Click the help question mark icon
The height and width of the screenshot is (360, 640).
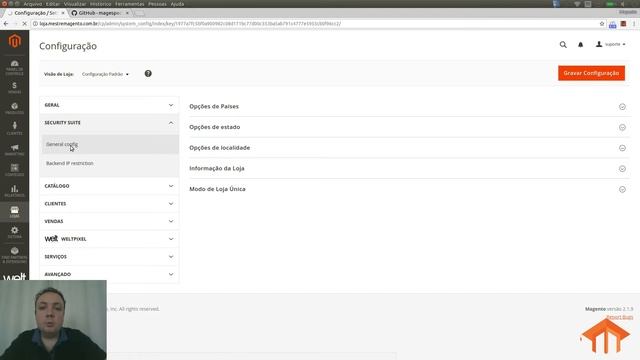click(x=148, y=73)
